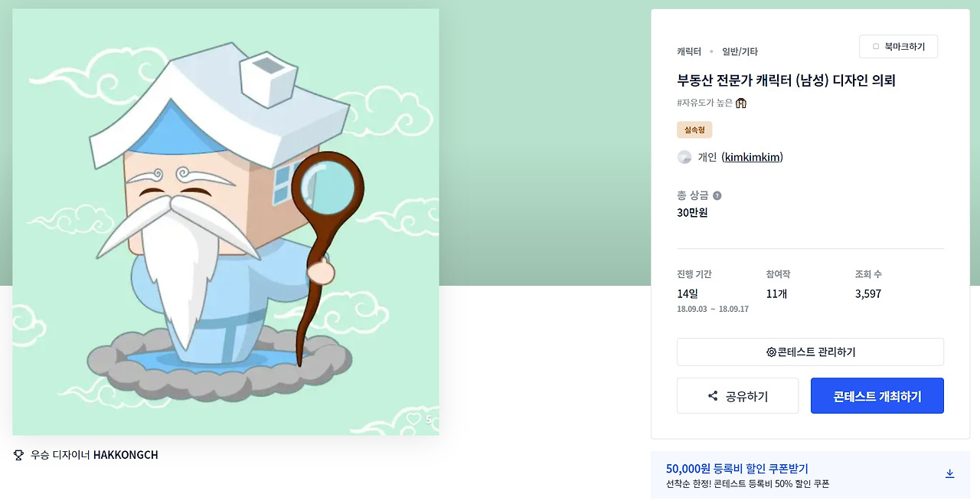Click the gear icon in 콘테스트 관리하기
980x504 pixels.
coord(771,352)
